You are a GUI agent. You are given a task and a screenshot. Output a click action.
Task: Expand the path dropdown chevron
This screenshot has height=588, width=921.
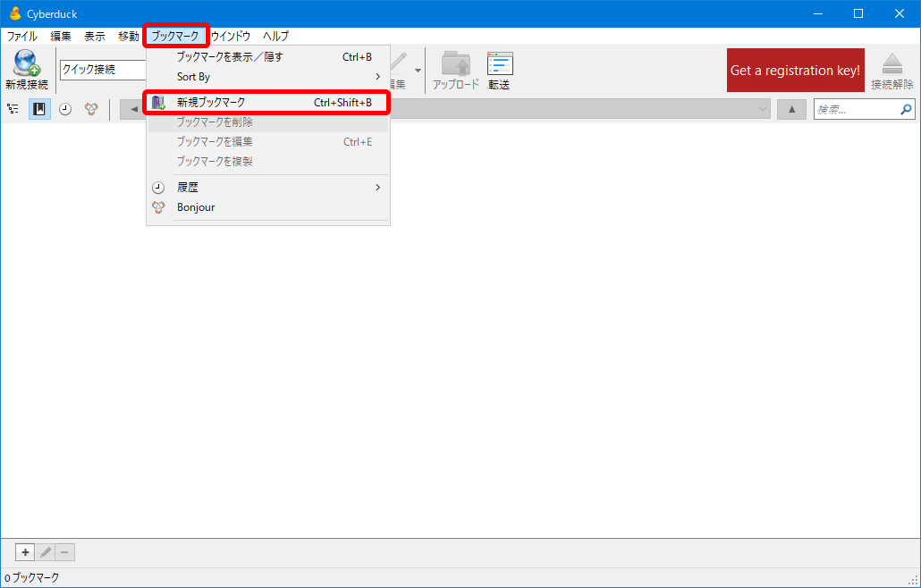click(x=763, y=109)
